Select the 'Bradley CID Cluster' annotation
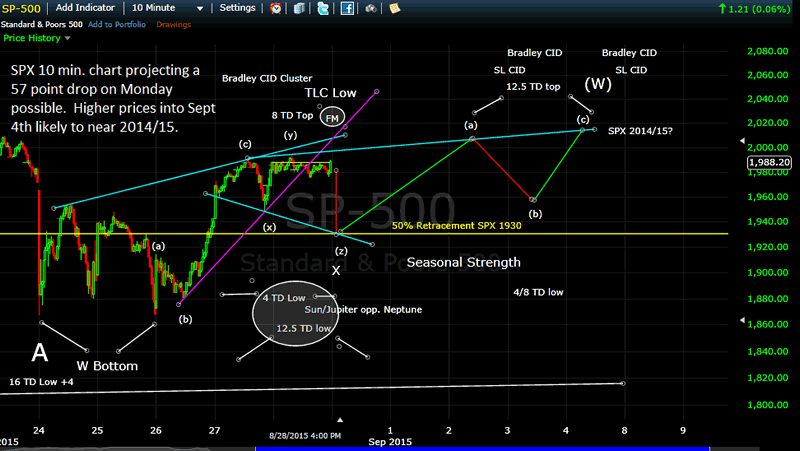 tap(267, 78)
